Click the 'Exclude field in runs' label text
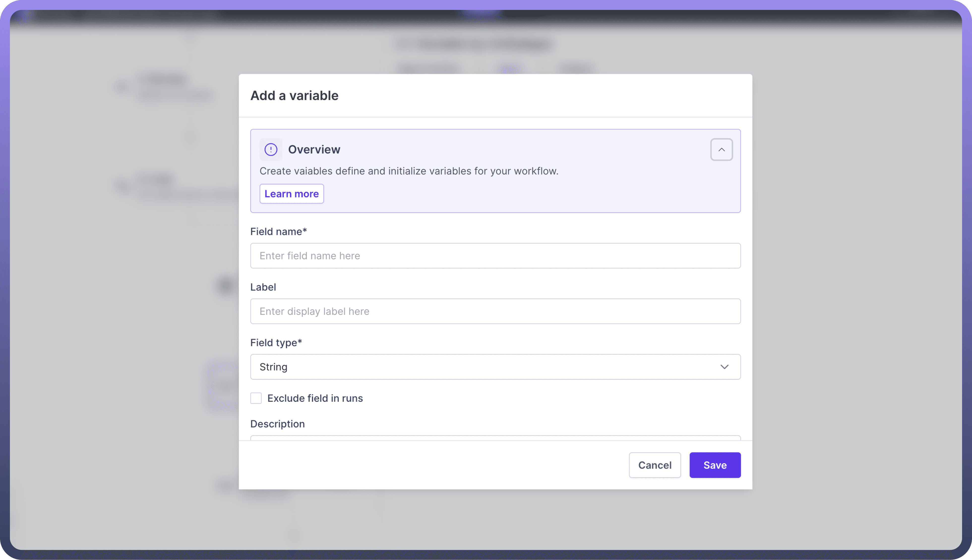The width and height of the screenshot is (972, 560). tap(315, 398)
